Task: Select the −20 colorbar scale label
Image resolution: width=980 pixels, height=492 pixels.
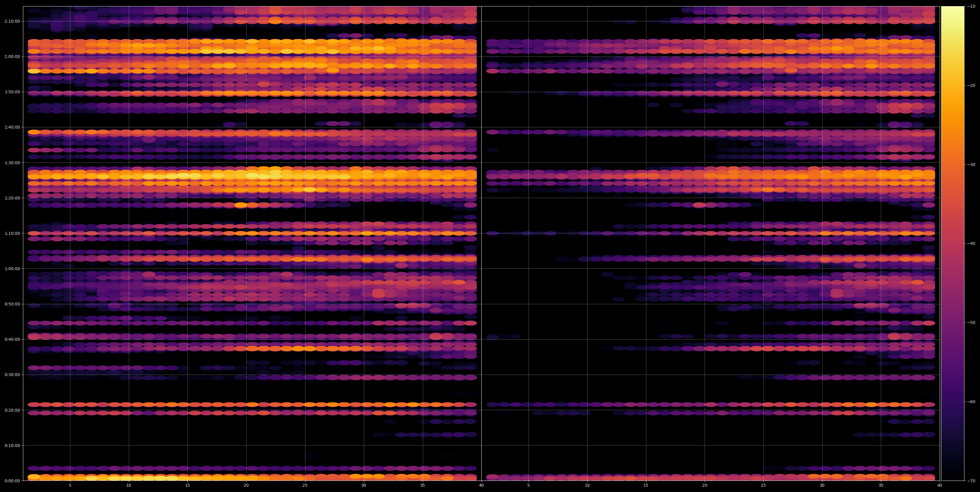Action: 971,85
